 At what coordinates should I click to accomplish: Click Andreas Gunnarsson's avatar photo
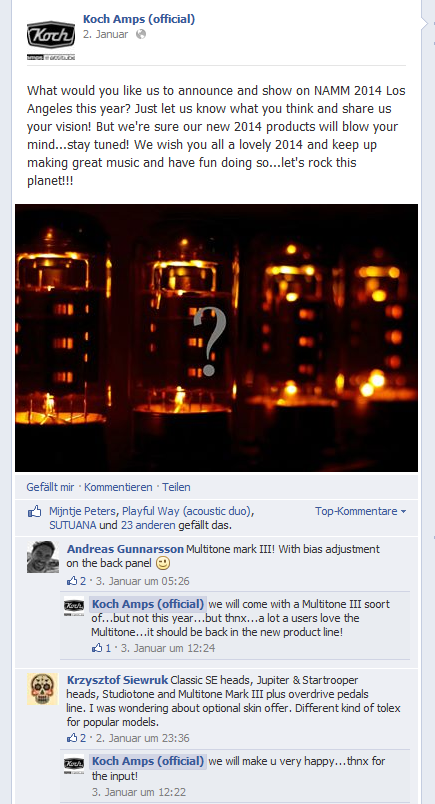[x=43, y=557]
